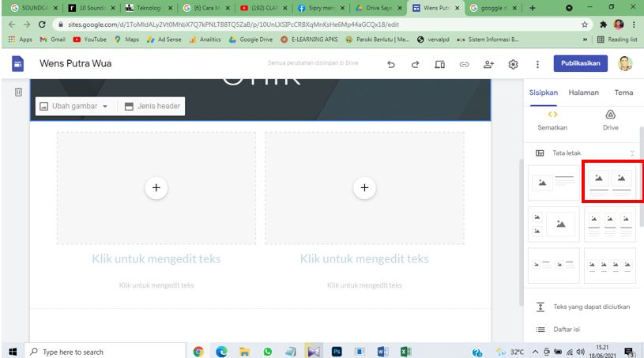Click the Publikasikan button
Viewport: 644px width, 358px height.
[x=581, y=63]
